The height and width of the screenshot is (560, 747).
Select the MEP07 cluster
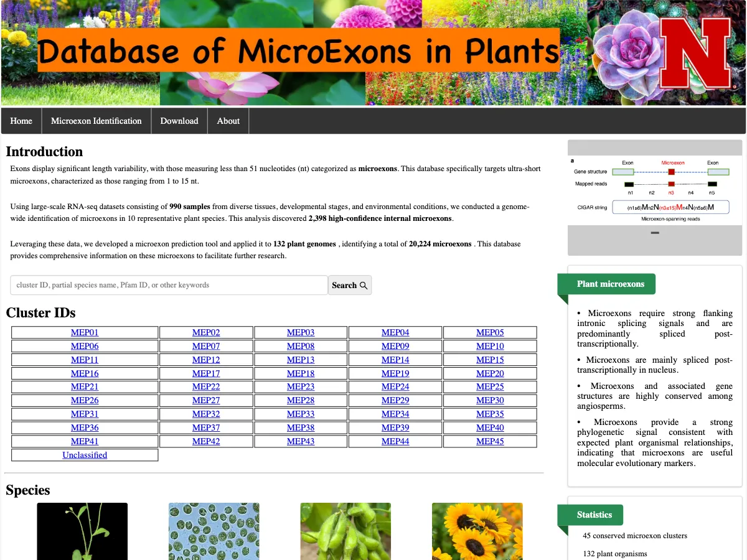pyautogui.click(x=206, y=346)
